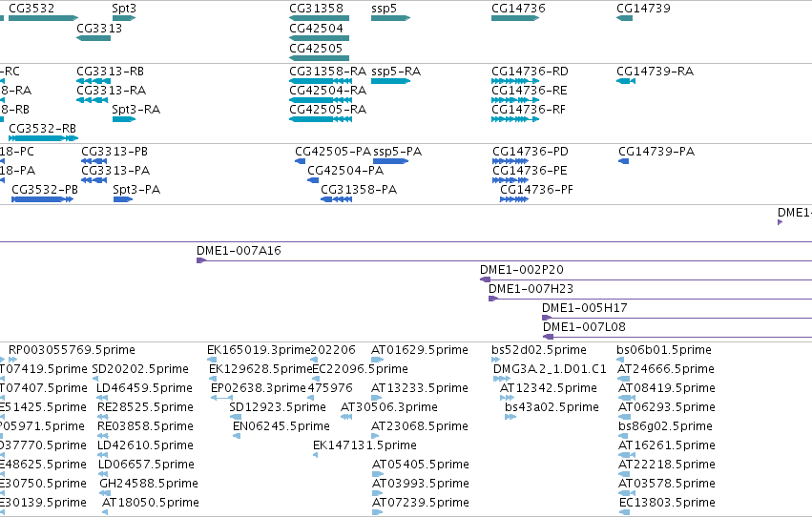Select EST bs86g02.5prime
The height and width of the screenshot is (517, 812).
(623, 436)
